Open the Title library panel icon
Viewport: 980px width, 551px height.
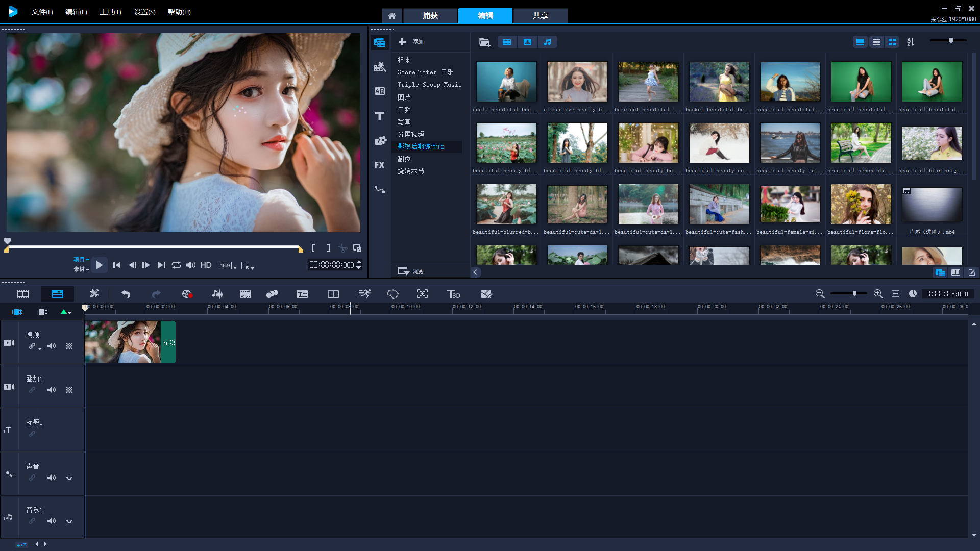pyautogui.click(x=380, y=116)
